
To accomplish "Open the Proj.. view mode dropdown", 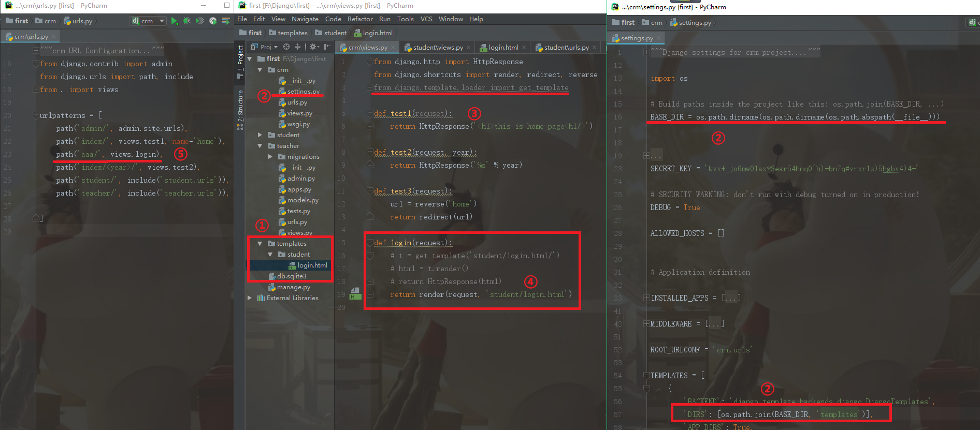I will (x=264, y=47).
